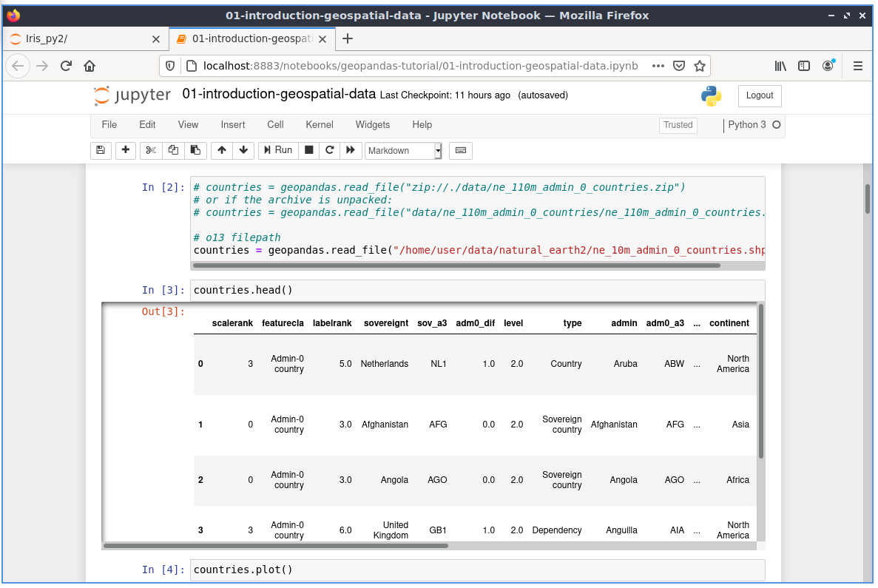Open the View menu
Viewport: 878px width, 588px height.
tap(189, 126)
